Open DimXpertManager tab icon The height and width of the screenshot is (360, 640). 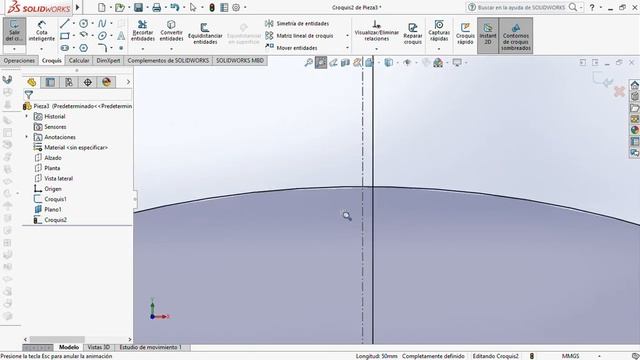87,82
